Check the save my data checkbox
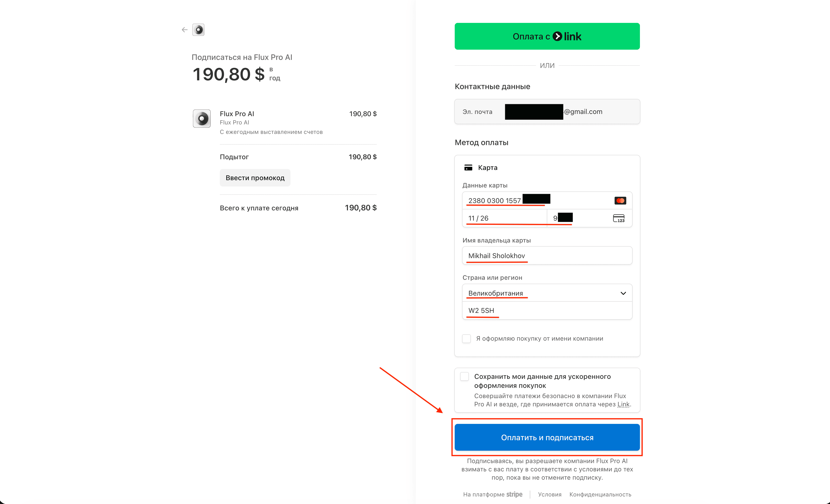Image resolution: width=830 pixels, height=504 pixels. tap(464, 376)
